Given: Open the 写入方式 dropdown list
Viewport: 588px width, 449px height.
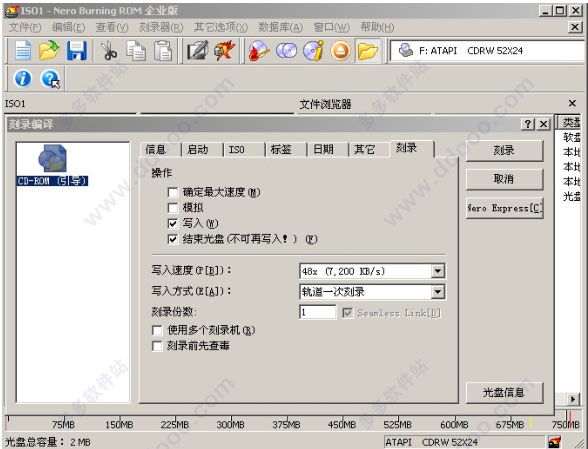Looking at the screenshot, I should 438,292.
